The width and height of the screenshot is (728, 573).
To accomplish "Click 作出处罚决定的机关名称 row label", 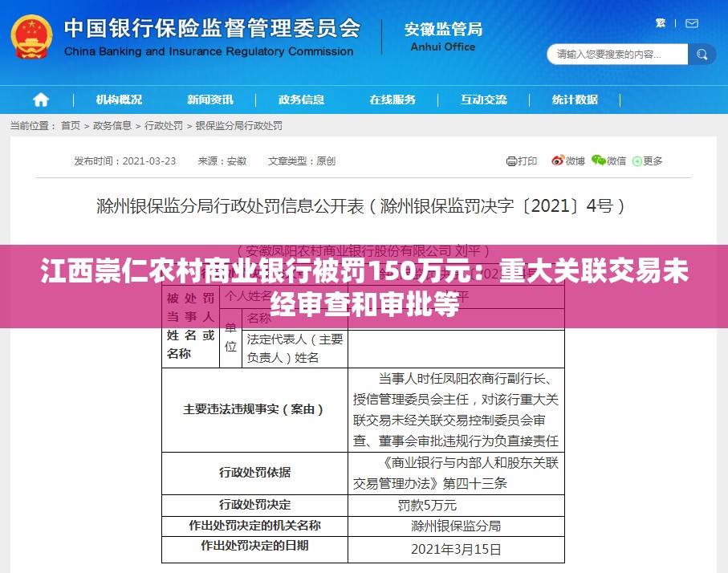I will (x=254, y=526).
